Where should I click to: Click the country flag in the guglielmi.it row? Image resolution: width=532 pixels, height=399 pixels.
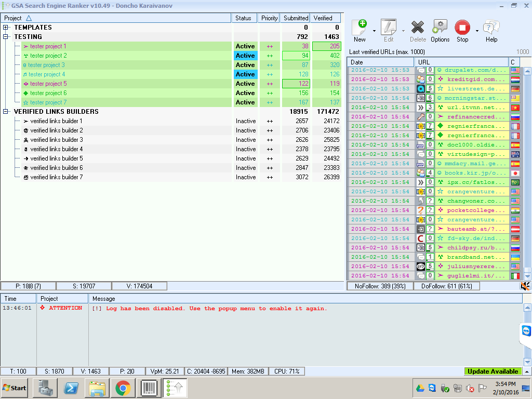pos(515,276)
